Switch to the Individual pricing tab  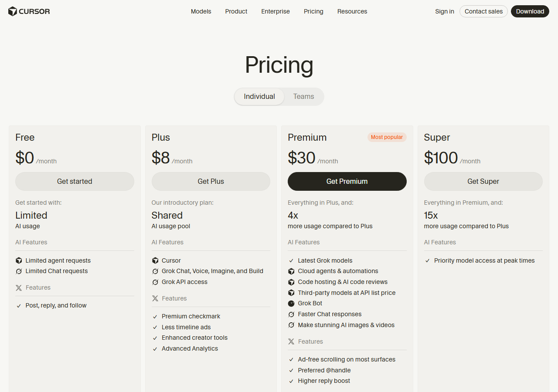click(x=259, y=97)
